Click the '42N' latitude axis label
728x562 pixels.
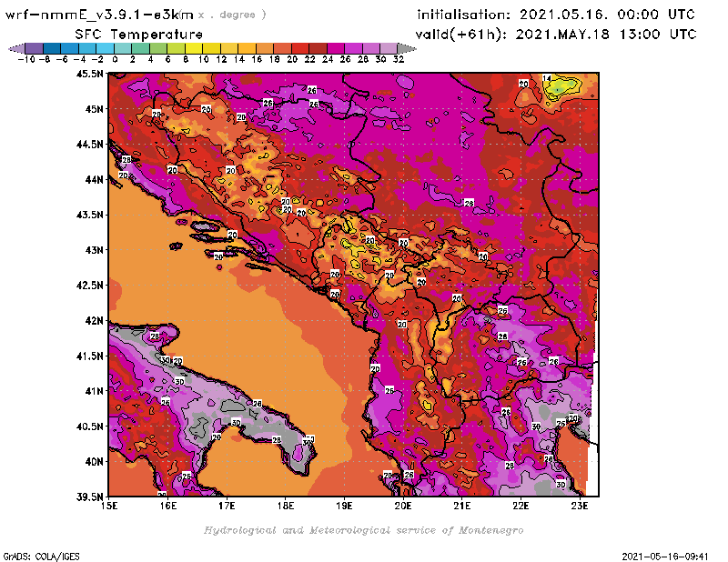94,321
